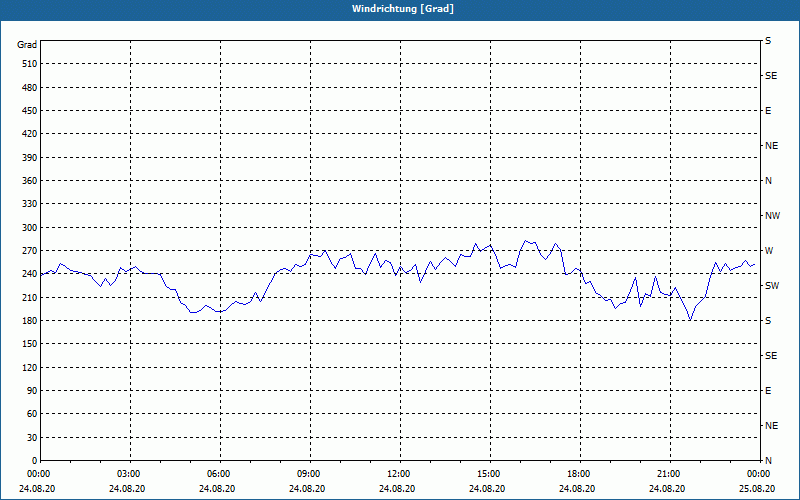Click the compass label 'SW'
The width and height of the screenshot is (800, 500).
point(772,286)
